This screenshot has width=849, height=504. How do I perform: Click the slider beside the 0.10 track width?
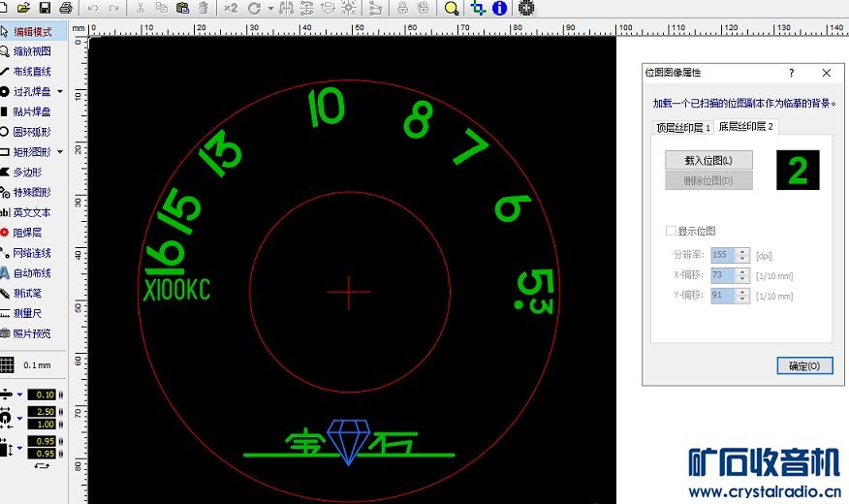click(x=61, y=394)
